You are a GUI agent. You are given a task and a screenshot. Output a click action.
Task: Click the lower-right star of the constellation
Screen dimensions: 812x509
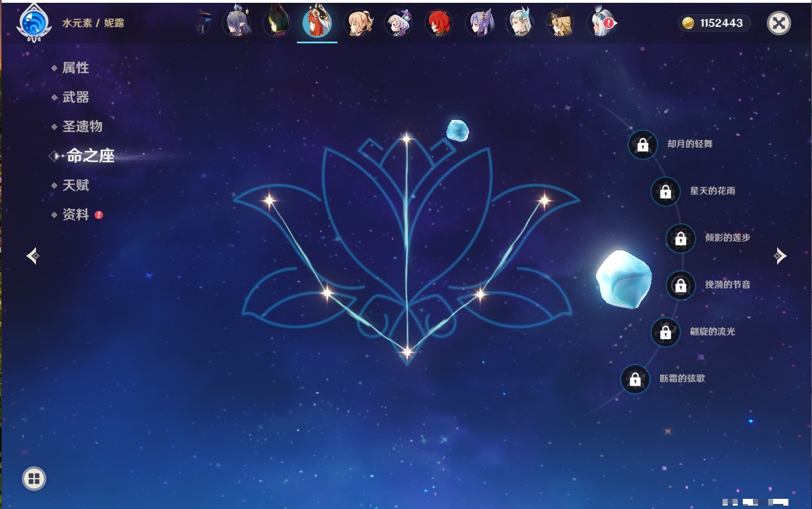pos(480,294)
